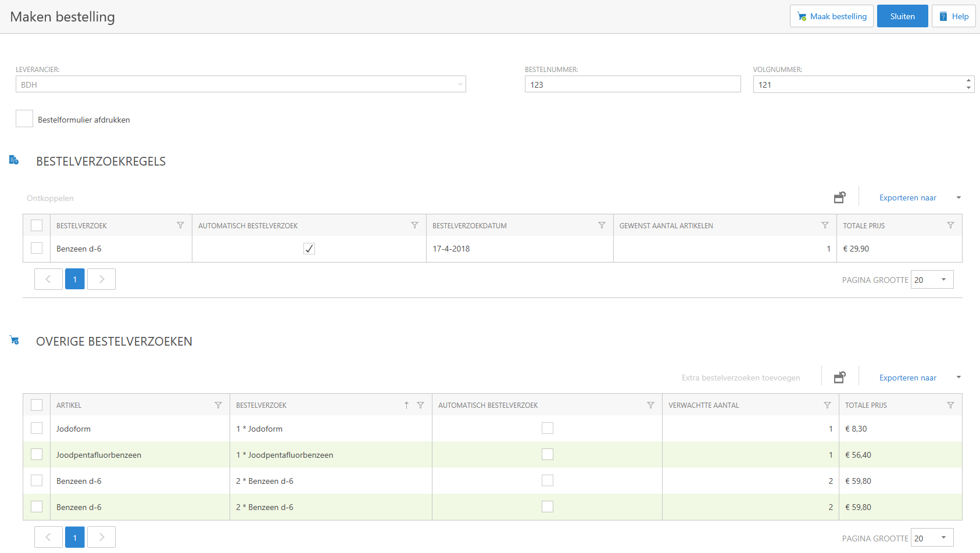Click the filter icon in Bestelverzoekdatum column
The height and width of the screenshot is (553, 980).
pos(602,225)
